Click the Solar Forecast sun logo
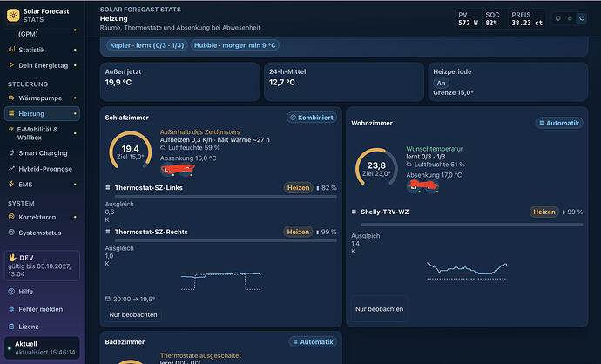Viewport: 601px width, 364px height. click(13, 16)
